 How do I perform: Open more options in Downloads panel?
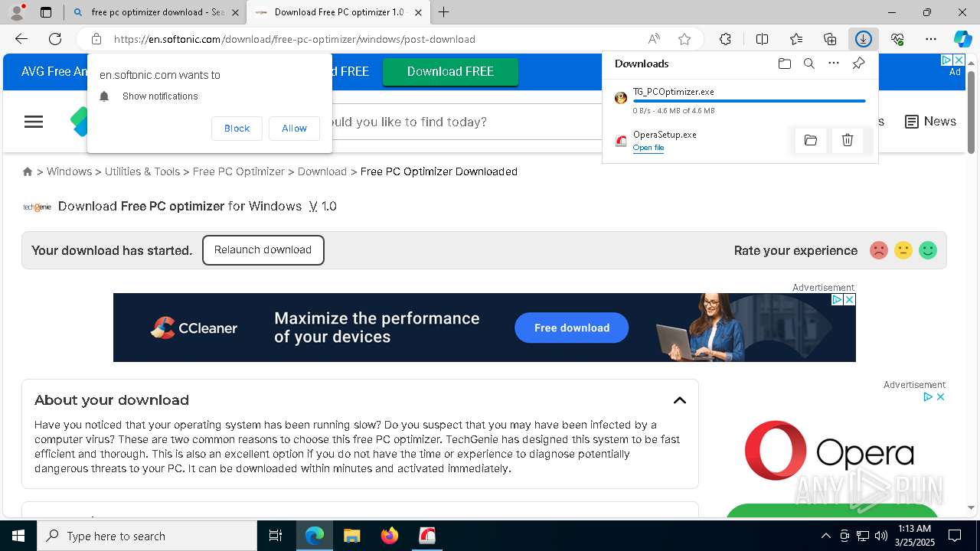point(834,64)
